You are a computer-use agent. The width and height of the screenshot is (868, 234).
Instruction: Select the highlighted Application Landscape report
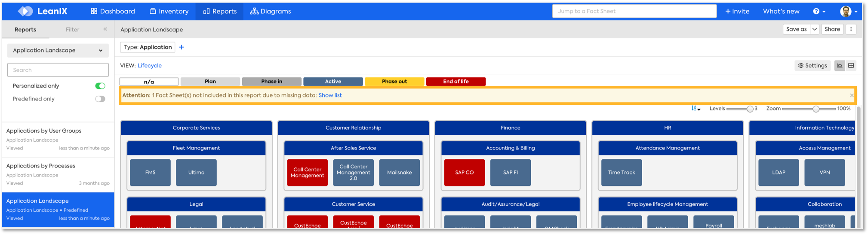pos(58,210)
